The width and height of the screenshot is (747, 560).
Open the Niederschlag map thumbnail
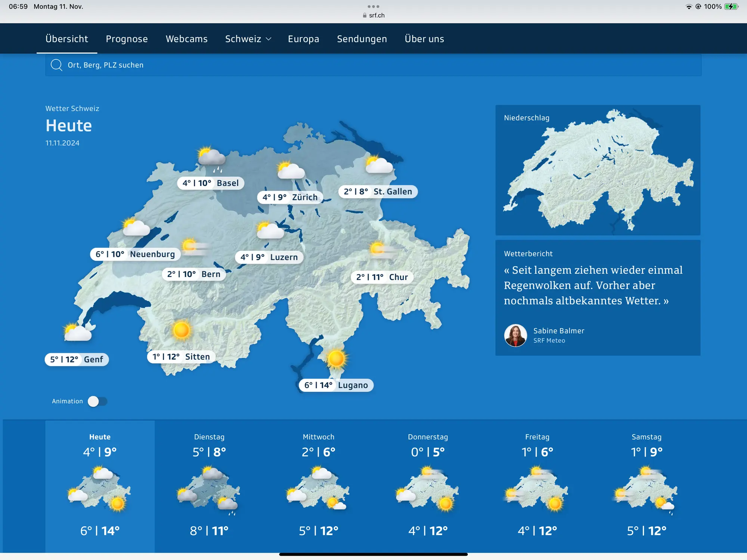click(x=598, y=170)
